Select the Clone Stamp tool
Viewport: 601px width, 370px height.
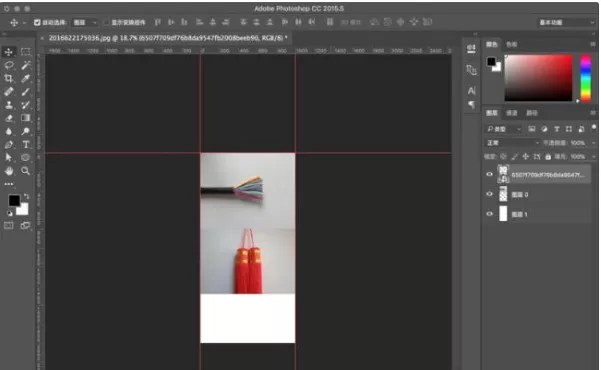click(9, 105)
